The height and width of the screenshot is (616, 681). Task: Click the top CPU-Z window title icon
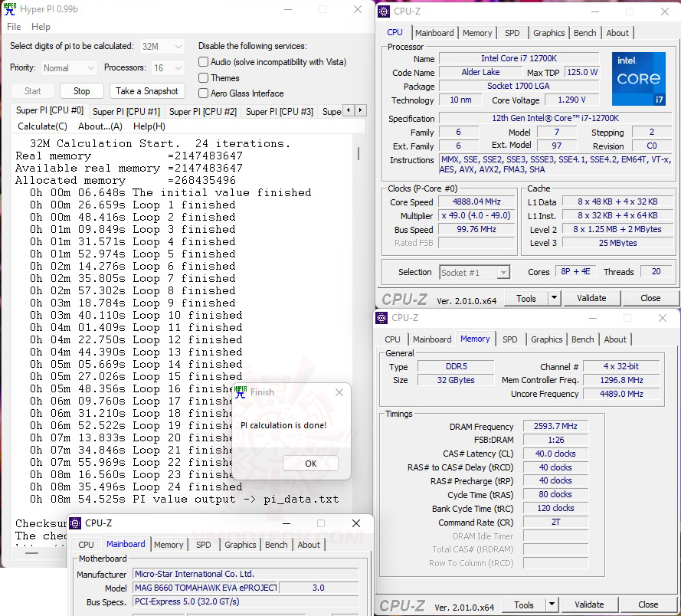click(384, 11)
